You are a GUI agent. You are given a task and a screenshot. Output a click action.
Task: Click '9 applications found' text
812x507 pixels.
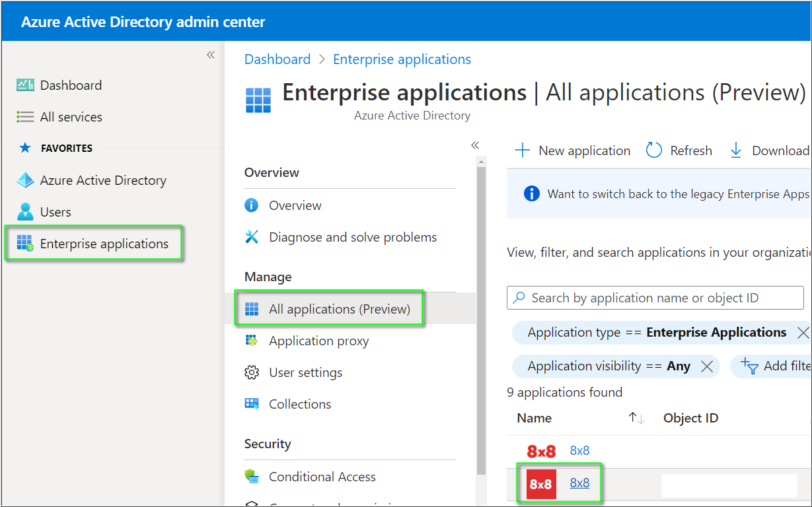pos(564,392)
